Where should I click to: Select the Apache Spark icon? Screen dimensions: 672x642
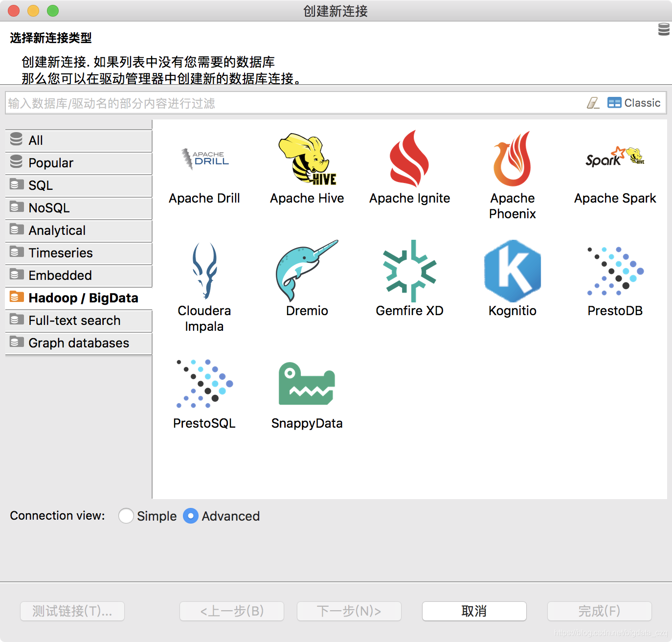pyautogui.click(x=615, y=158)
